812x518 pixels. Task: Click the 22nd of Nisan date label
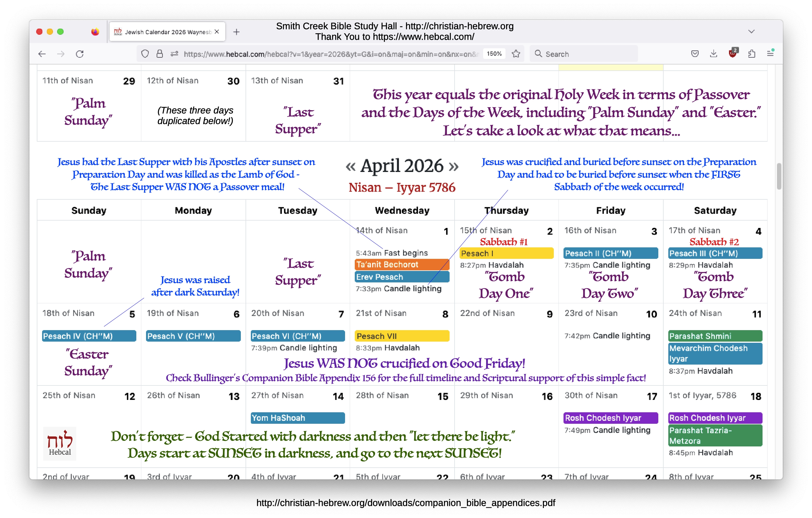tap(487, 313)
